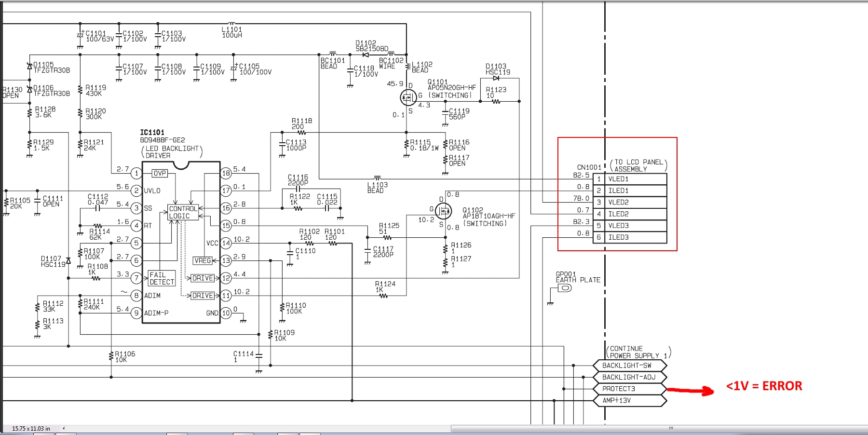Click the C1112 0.047 capacitor label
Image resolution: width=868 pixels, height=435 pixels.
pos(98,200)
